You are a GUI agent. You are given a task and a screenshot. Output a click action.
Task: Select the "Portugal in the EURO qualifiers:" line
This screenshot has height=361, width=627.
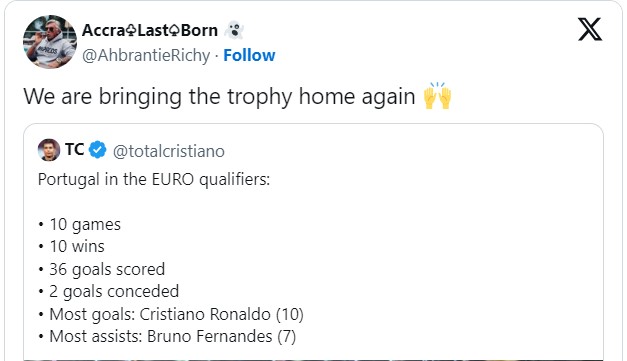click(x=154, y=180)
